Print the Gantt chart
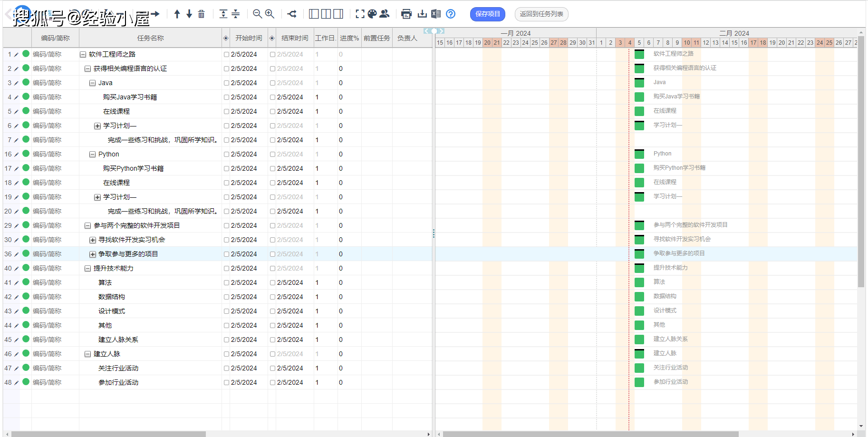 click(x=406, y=14)
